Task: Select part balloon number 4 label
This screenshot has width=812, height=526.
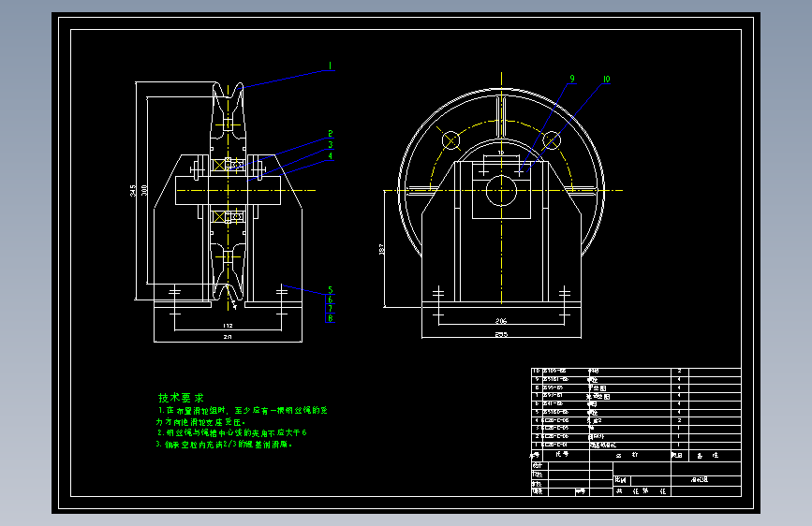Action: click(331, 155)
